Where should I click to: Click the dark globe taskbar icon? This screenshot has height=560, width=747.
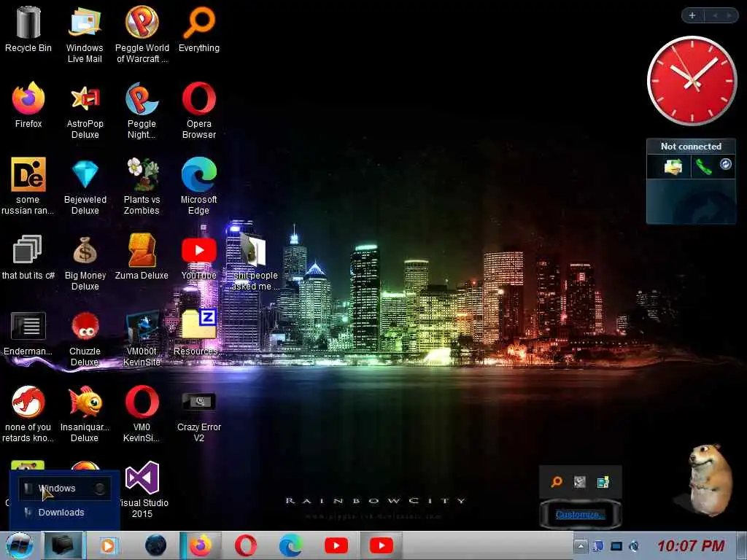coord(155,545)
